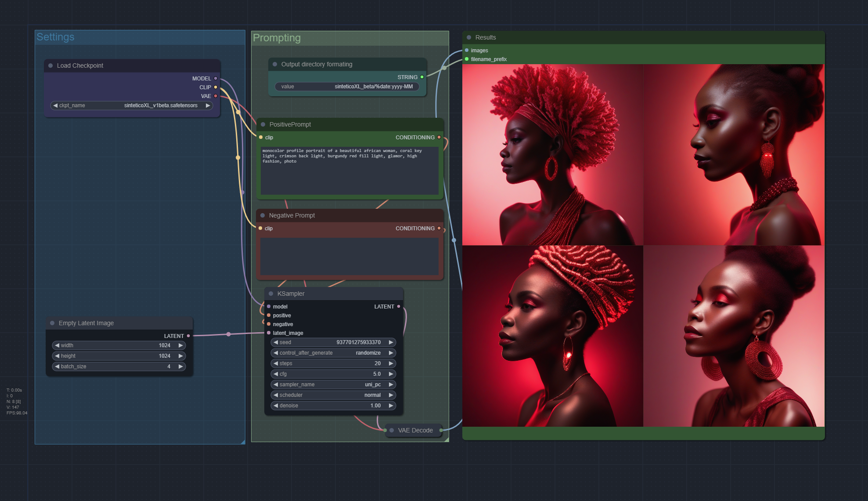The height and width of the screenshot is (501, 868).
Task: Click the cfg value slider field
Action: 333,374
